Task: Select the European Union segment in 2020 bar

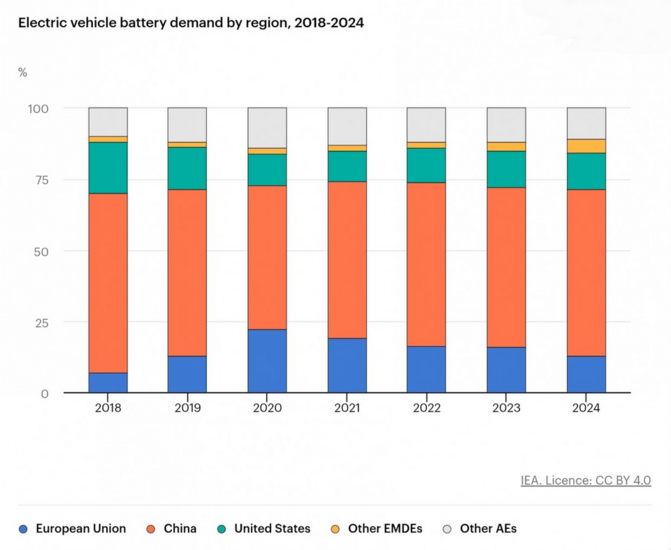Action: [267, 361]
